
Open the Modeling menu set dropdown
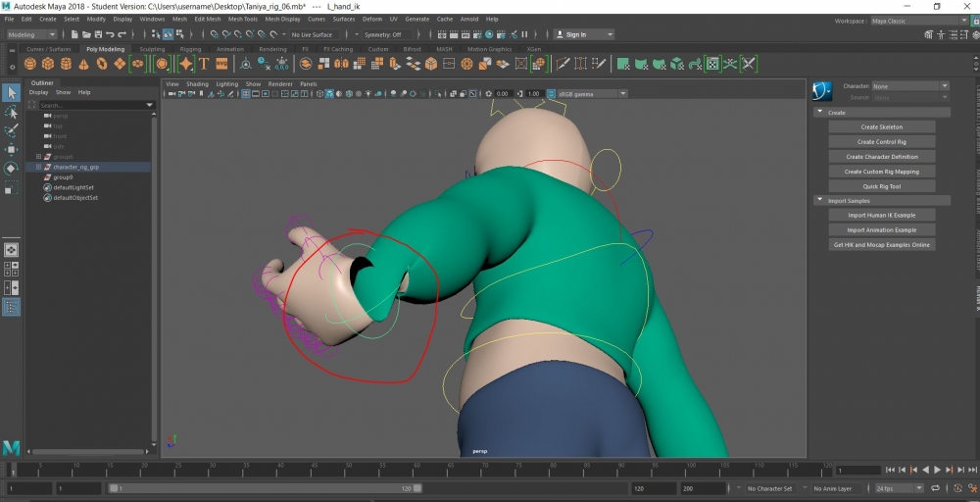31,34
